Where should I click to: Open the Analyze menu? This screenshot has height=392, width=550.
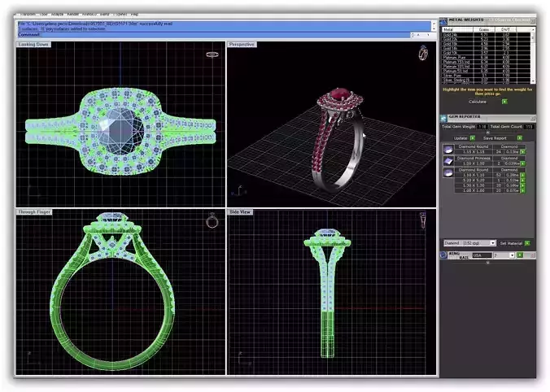click(x=58, y=15)
